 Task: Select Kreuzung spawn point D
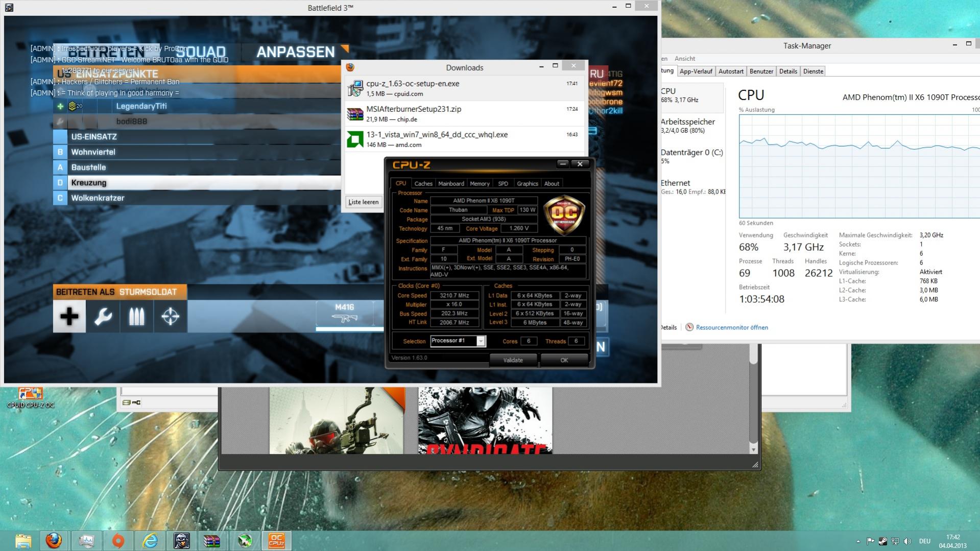(197, 183)
